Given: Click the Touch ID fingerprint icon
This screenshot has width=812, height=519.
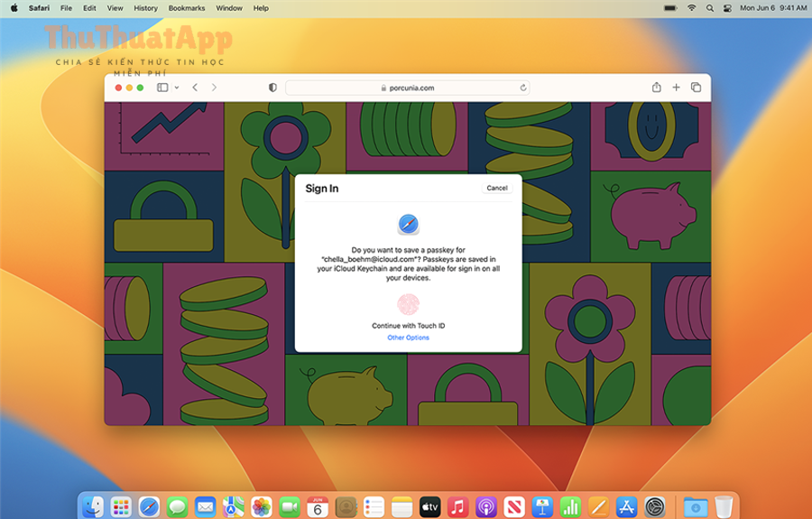Looking at the screenshot, I should pyautogui.click(x=408, y=304).
